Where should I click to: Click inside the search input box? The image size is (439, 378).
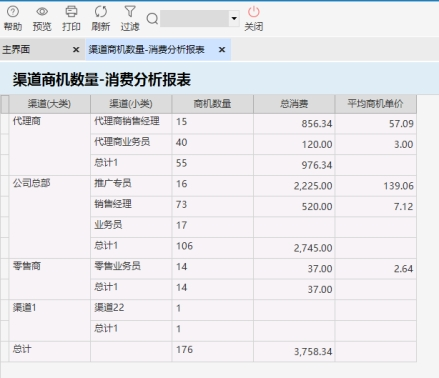194,18
